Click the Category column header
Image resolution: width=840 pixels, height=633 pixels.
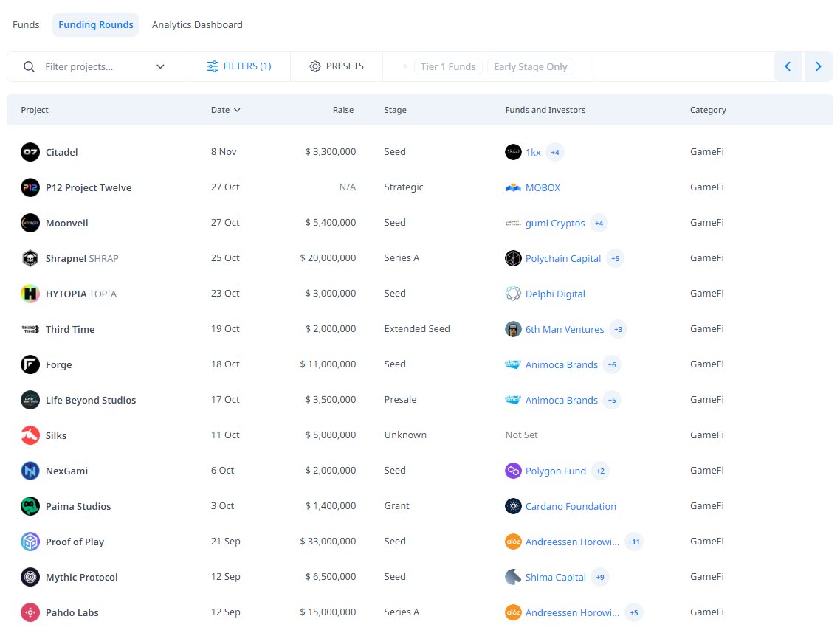click(708, 110)
